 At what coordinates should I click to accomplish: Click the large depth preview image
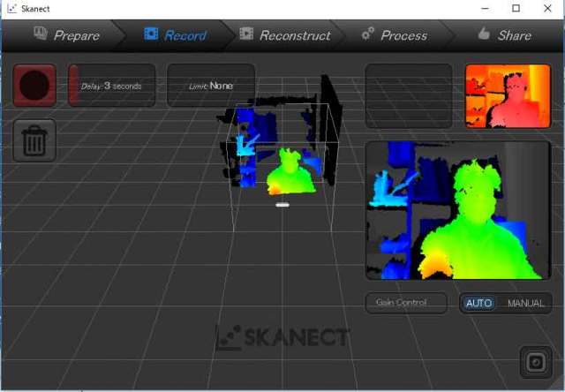click(x=458, y=210)
